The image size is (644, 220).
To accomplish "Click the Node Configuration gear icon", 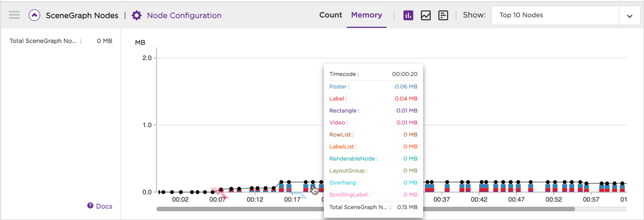I will [x=137, y=16].
